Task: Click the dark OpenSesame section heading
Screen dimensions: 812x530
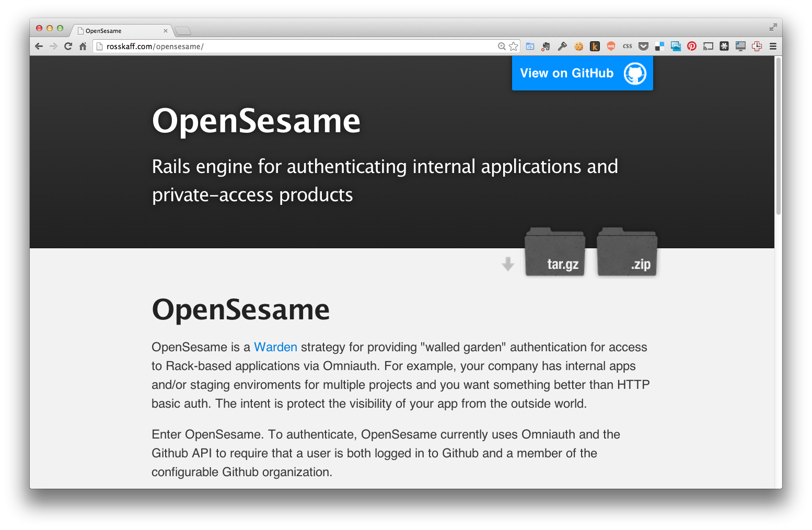Action: coord(240,309)
